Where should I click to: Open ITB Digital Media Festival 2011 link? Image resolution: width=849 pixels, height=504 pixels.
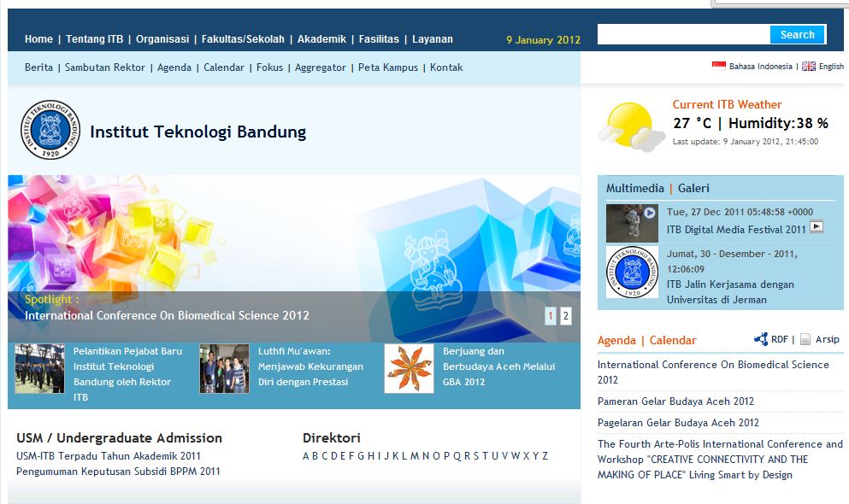click(x=736, y=229)
